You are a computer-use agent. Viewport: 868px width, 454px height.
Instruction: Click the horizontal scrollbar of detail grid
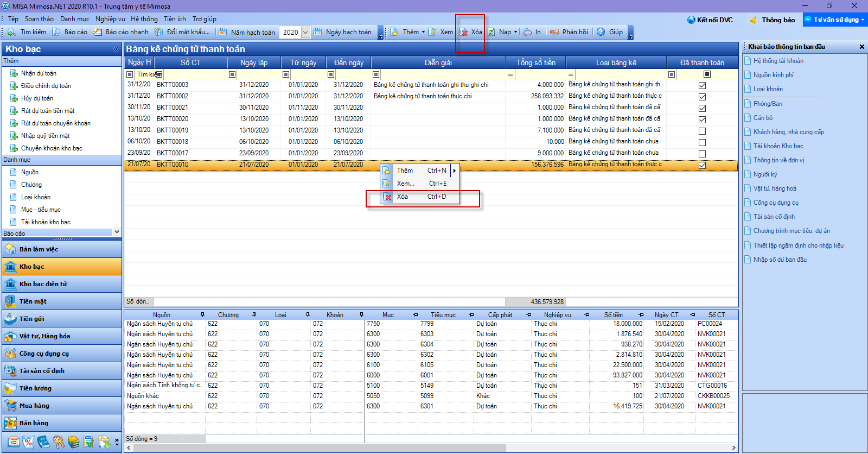[320, 448]
